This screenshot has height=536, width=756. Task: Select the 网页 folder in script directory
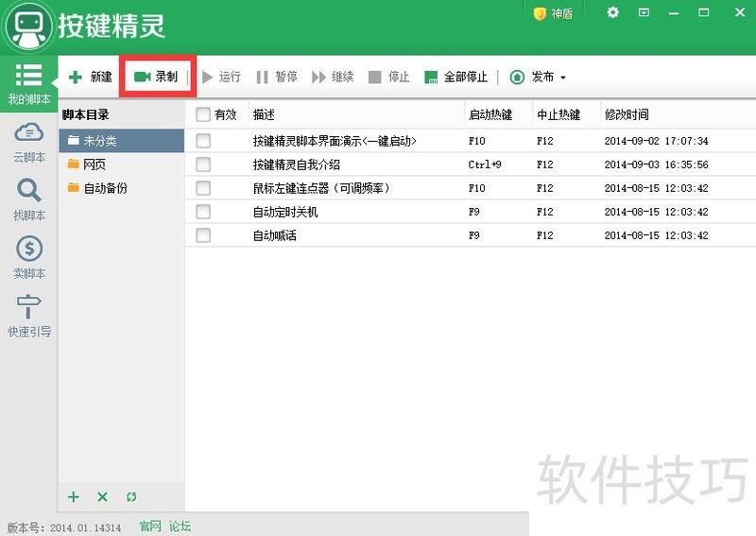[x=94, y=164]
